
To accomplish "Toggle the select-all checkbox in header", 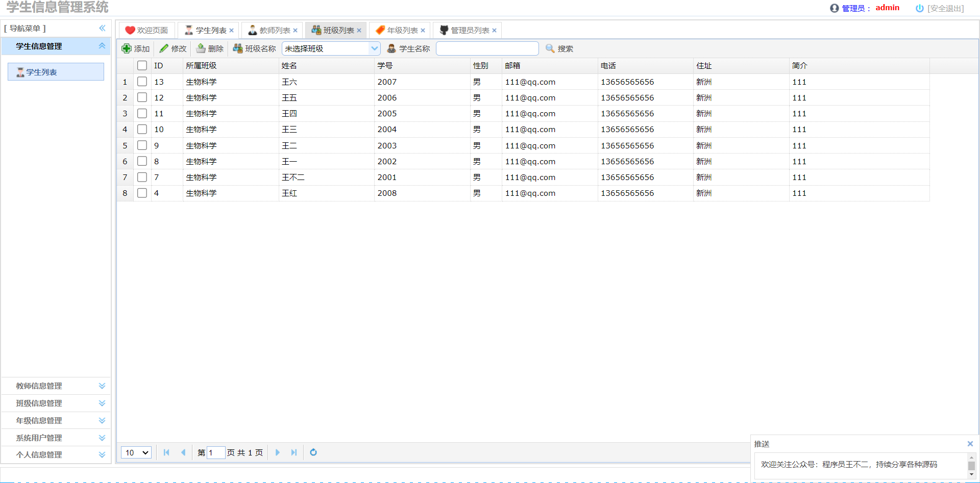I will [x=142, y=65].
